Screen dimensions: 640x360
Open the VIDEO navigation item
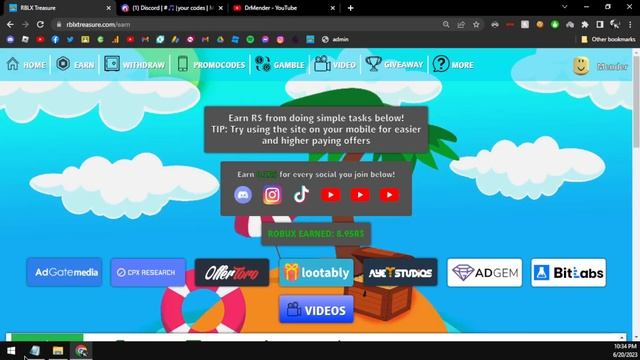335,64
